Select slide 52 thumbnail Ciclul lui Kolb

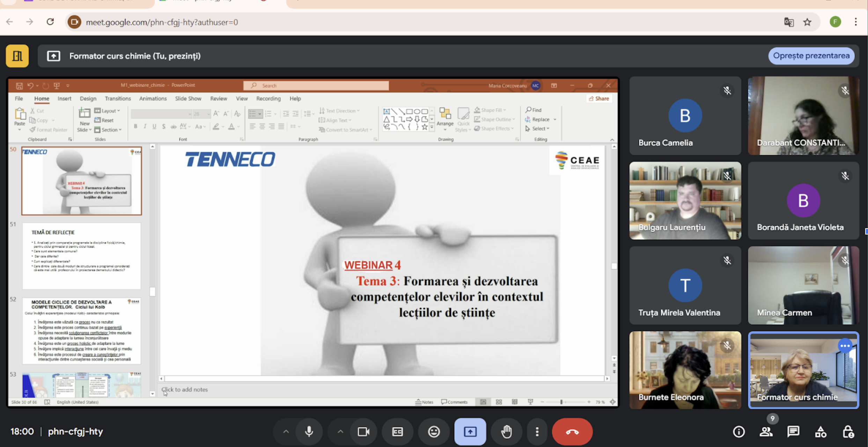click(82, 331)
